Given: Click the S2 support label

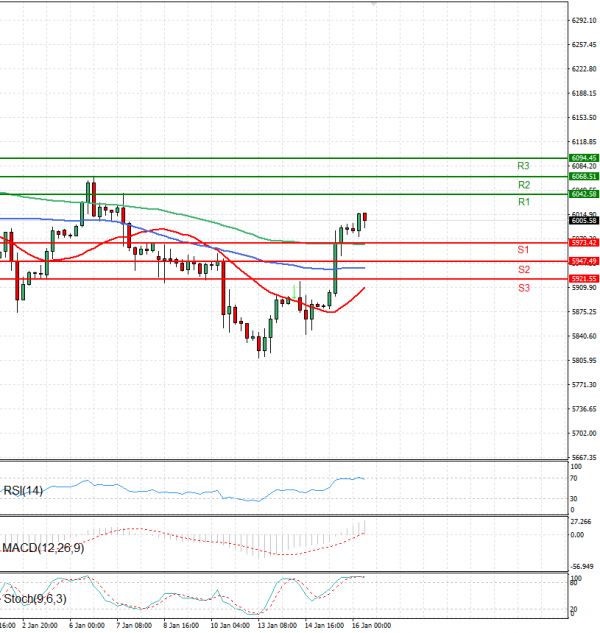Looking at the screenshot, I should click(x=524, y=269).
